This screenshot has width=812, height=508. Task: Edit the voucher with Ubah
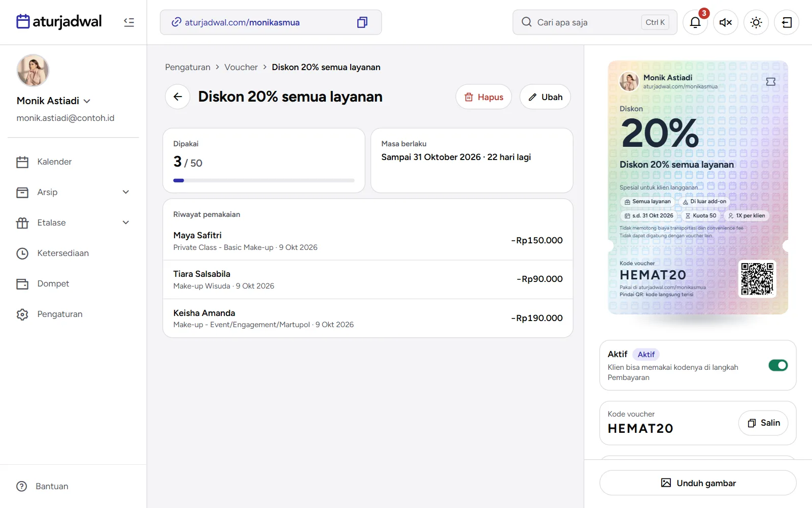(545, 97)
